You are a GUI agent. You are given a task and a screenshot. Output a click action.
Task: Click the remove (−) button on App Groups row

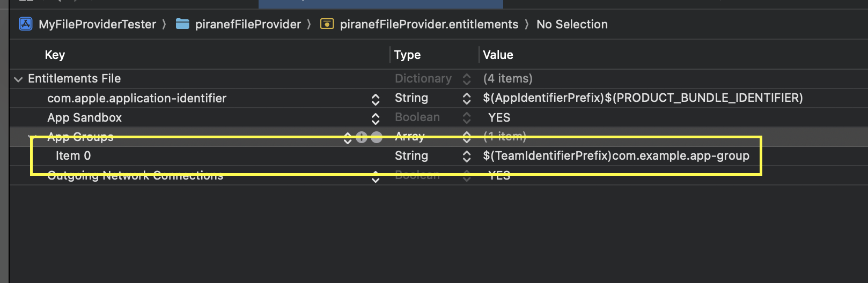click(x=377, y=137)
